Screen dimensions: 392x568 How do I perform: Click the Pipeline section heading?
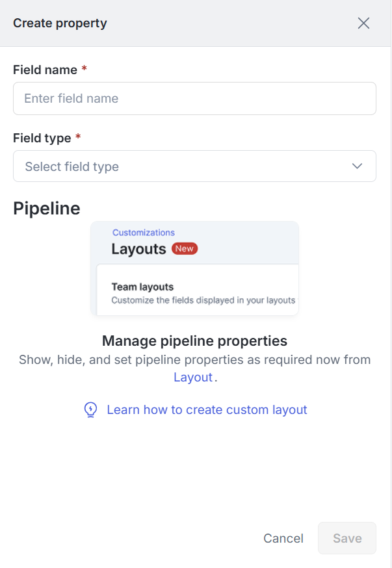[x=47, y=209]
